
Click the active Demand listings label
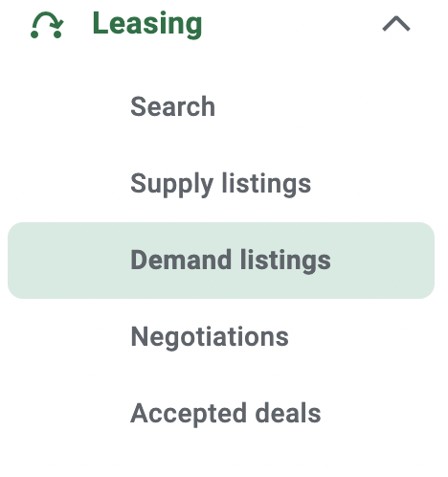coord(231,261)
